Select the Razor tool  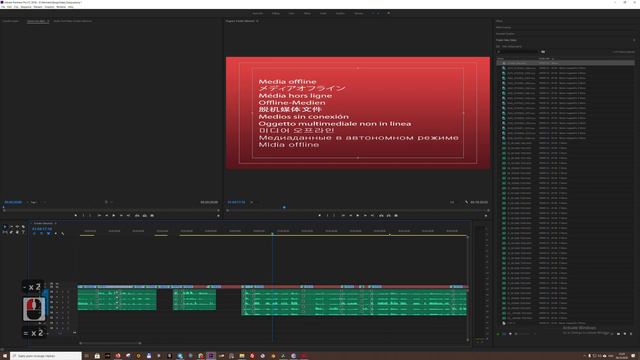23,227
